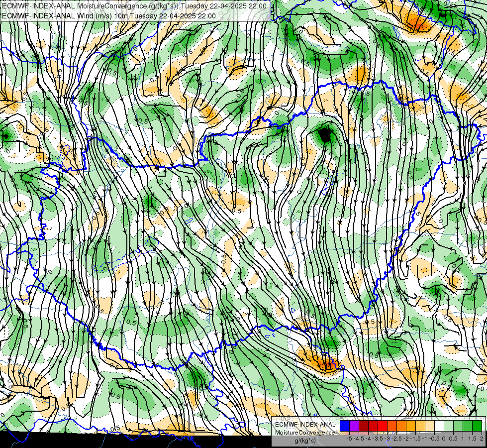This screenshot has height=448, width=487.
Task: Click the ECMWF-INDEX-ANAL label in the legend
Action: click(x=305, y=425)
